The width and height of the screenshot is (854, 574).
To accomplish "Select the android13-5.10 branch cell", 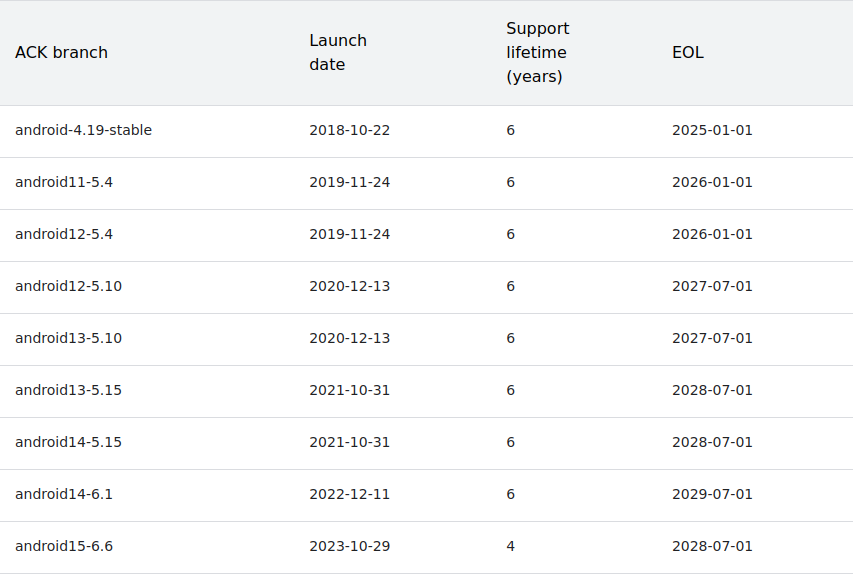I will [68, 338].
